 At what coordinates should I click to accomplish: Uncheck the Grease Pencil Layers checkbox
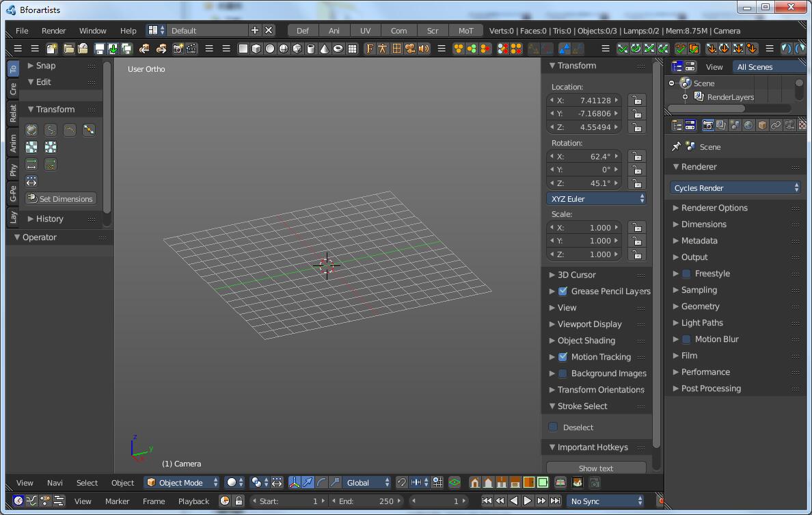tap(563, 291)
